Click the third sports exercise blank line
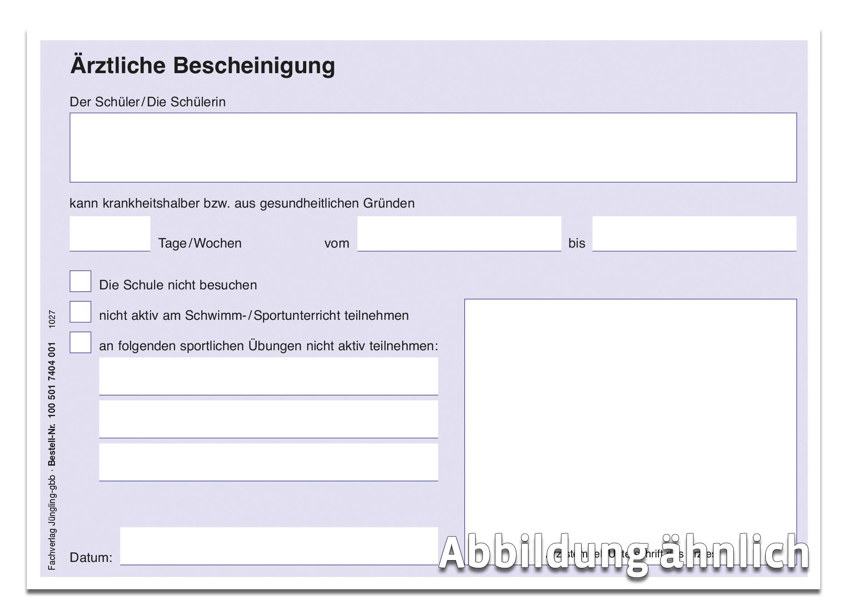This screenshot has height=616, width=847. tap(268, 463)
